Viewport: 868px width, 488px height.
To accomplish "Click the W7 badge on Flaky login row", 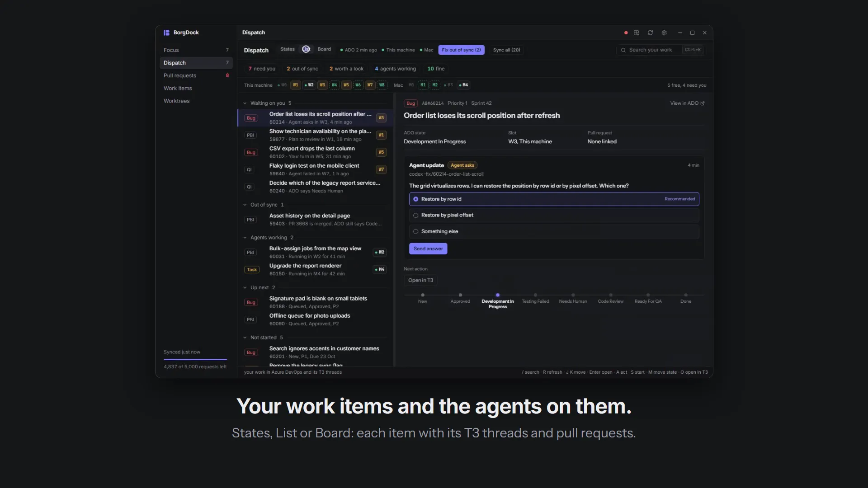I will 381,169.
